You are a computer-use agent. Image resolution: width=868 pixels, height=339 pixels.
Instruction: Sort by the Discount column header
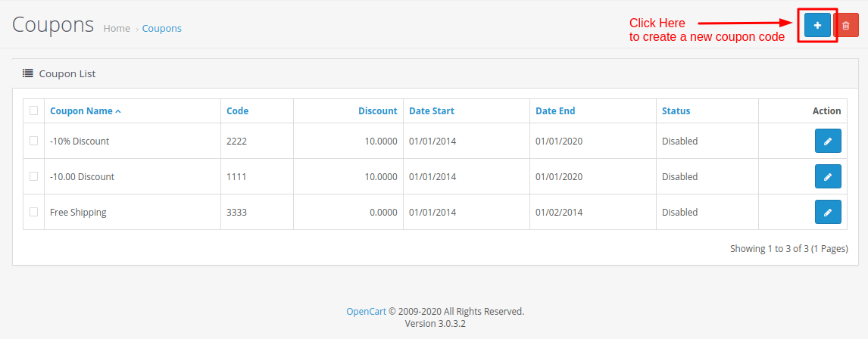377,110
